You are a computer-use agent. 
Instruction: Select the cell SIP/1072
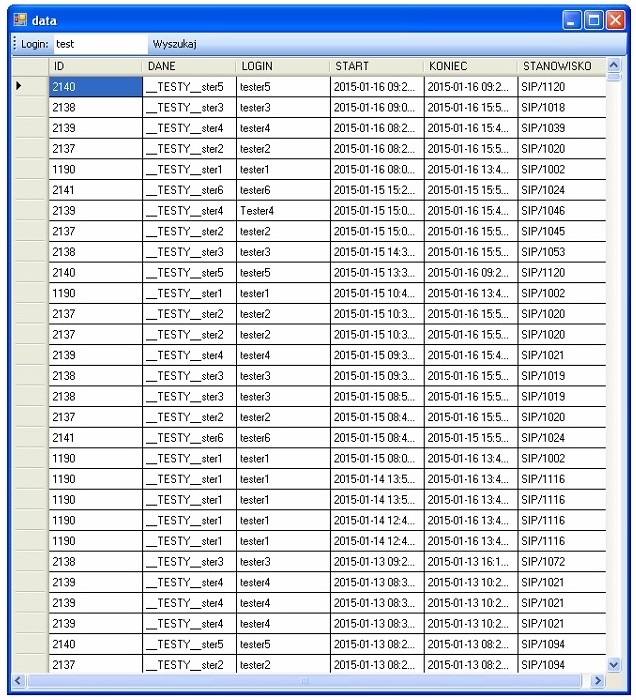coord(561,561)
